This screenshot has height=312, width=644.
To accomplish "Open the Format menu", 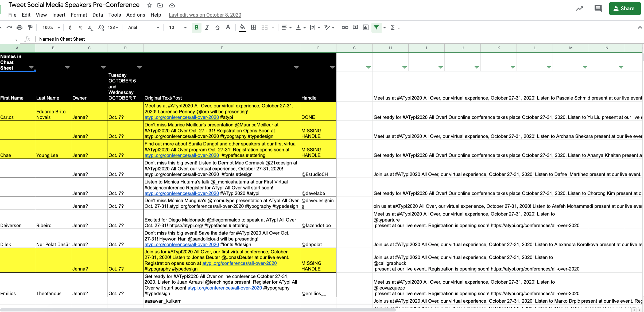I will (79, 15).
